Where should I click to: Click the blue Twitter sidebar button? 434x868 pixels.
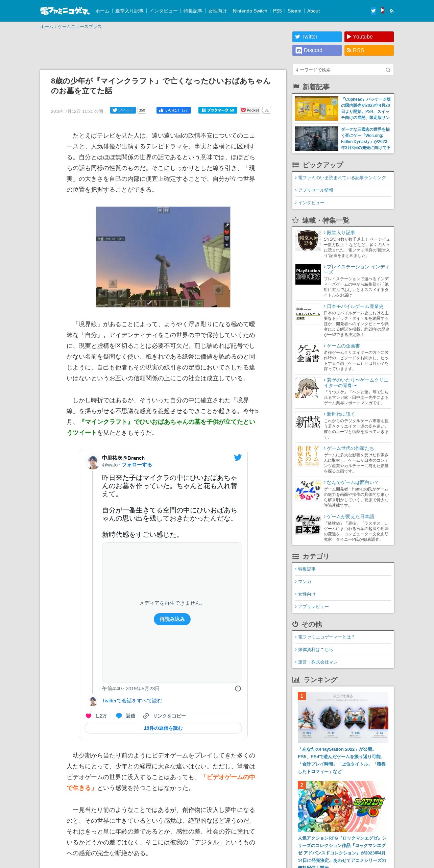point(317,37)
